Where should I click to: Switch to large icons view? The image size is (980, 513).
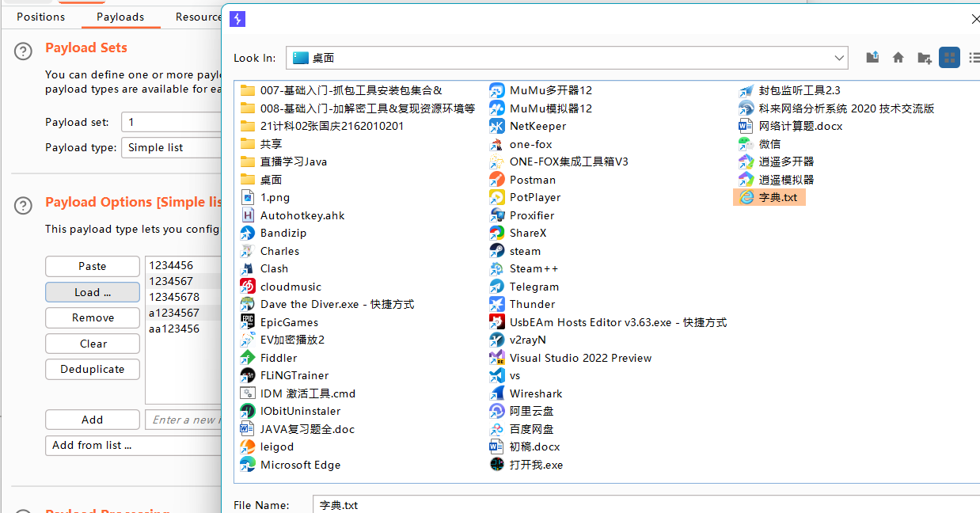pos(949,57)
